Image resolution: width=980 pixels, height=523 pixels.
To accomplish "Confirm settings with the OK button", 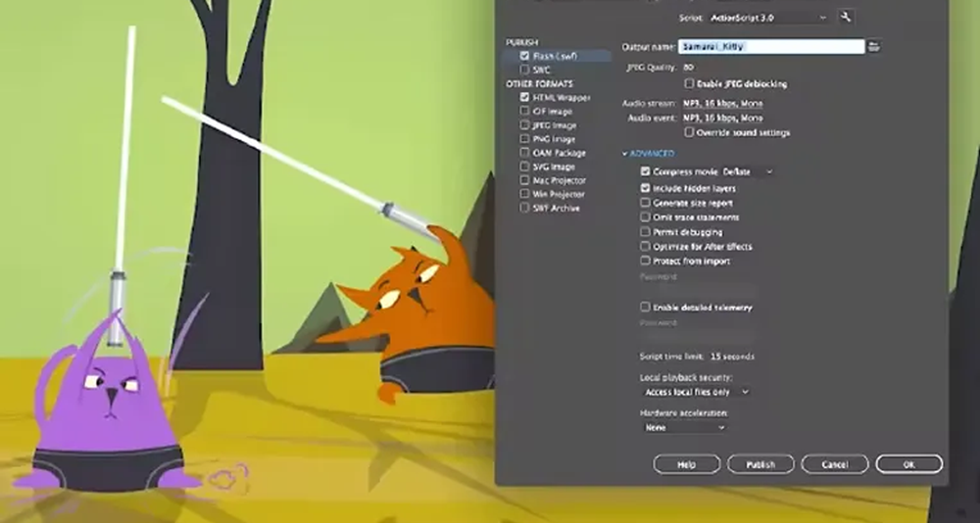I will pyautogui.click(x=908, y=464).
